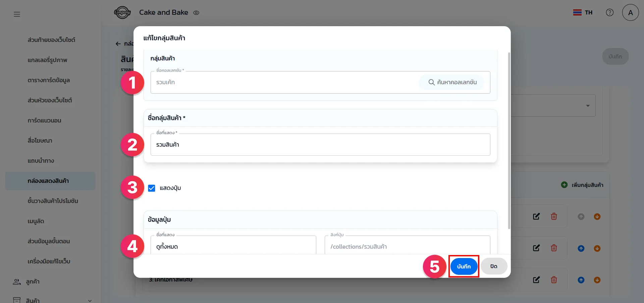Move first row down with orange arrow
This screenshot has width=644, height=303.
coord(597,216)
